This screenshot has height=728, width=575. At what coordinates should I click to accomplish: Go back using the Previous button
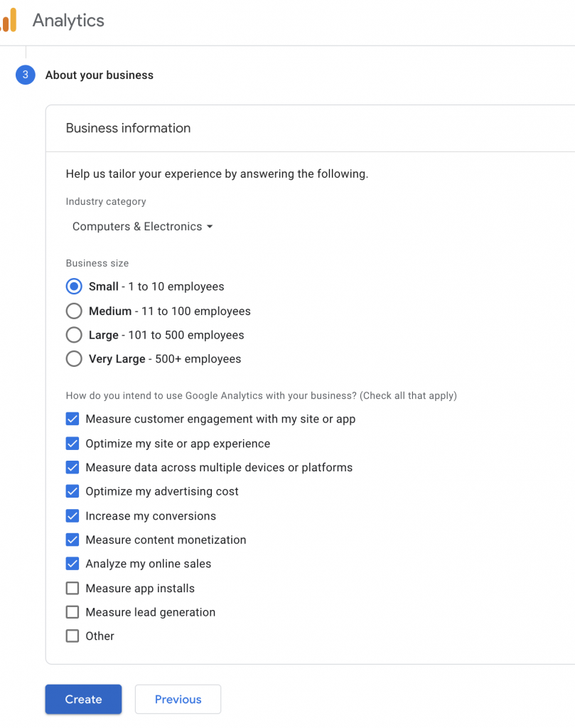[178, 699]
